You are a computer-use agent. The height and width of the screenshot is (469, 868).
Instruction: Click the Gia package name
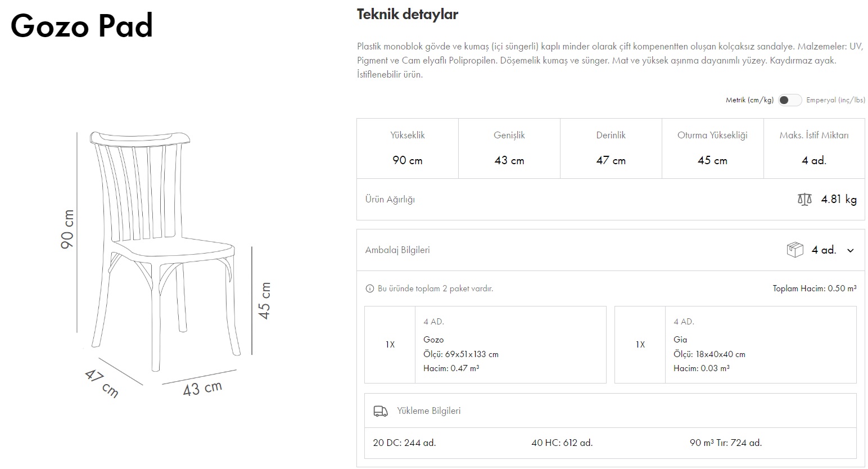pyautogui.click(x=680, y=340)
